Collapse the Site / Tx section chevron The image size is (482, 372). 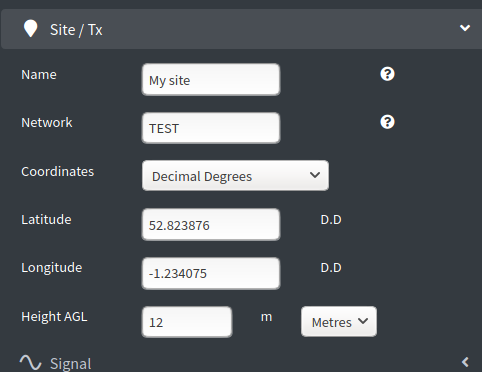point(465,28)
